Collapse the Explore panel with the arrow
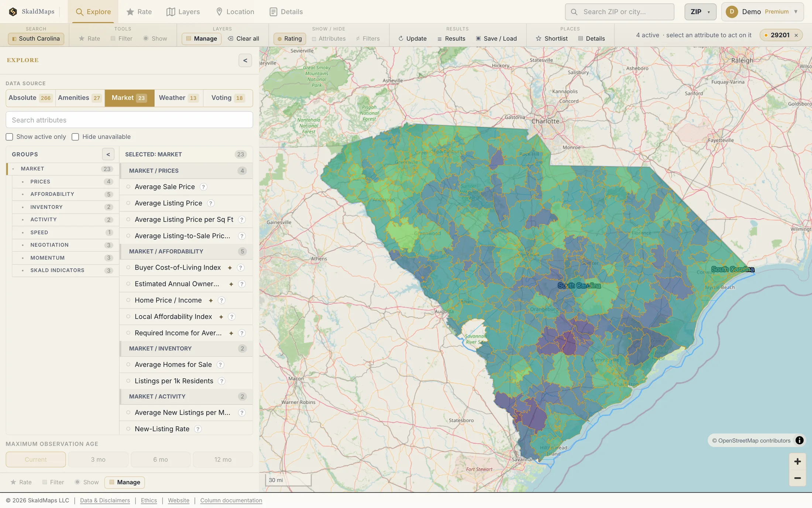Screen dimensions: 812x508 245,61
